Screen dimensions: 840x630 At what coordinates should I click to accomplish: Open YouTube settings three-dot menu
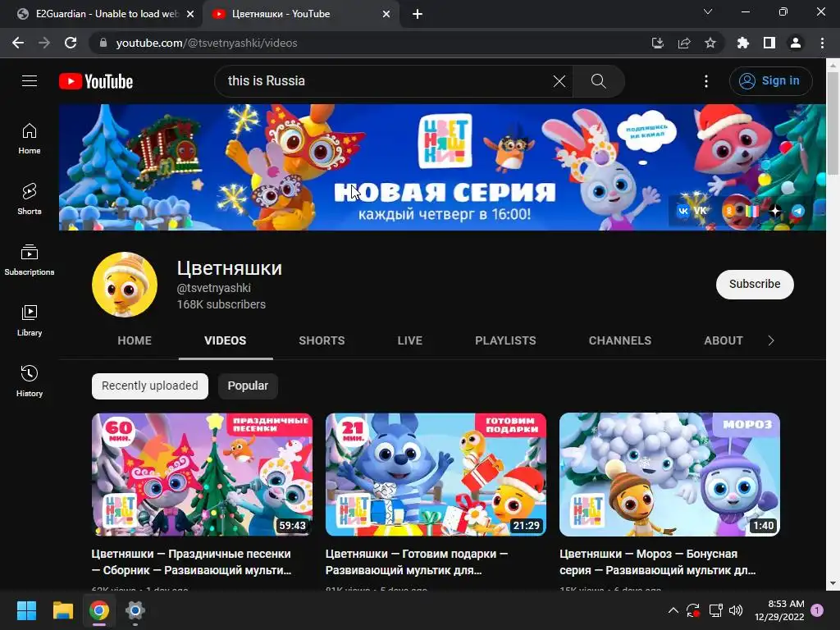point(706,81)
